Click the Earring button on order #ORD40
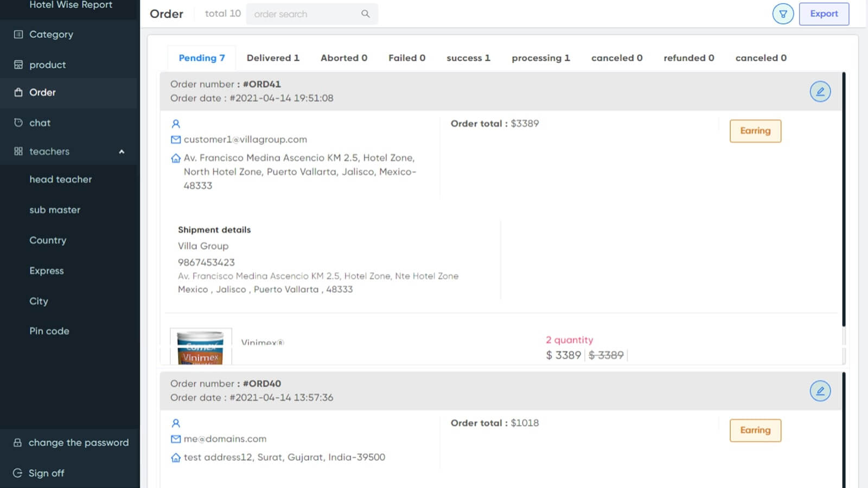Image resolution: width=868 pixels, height=488 pixels. [x=755, y=431]
